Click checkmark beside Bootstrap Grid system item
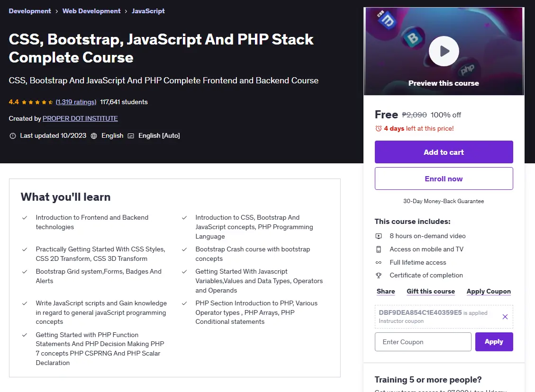Viewport: 535px width, 392px height. click(25, 272)
